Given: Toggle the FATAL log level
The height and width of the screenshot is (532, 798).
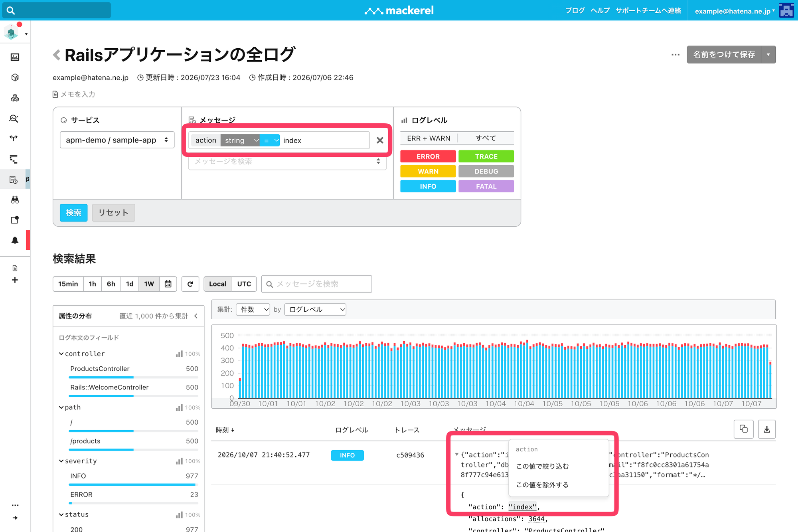Looking at the screenshot, I should (486, 186).
